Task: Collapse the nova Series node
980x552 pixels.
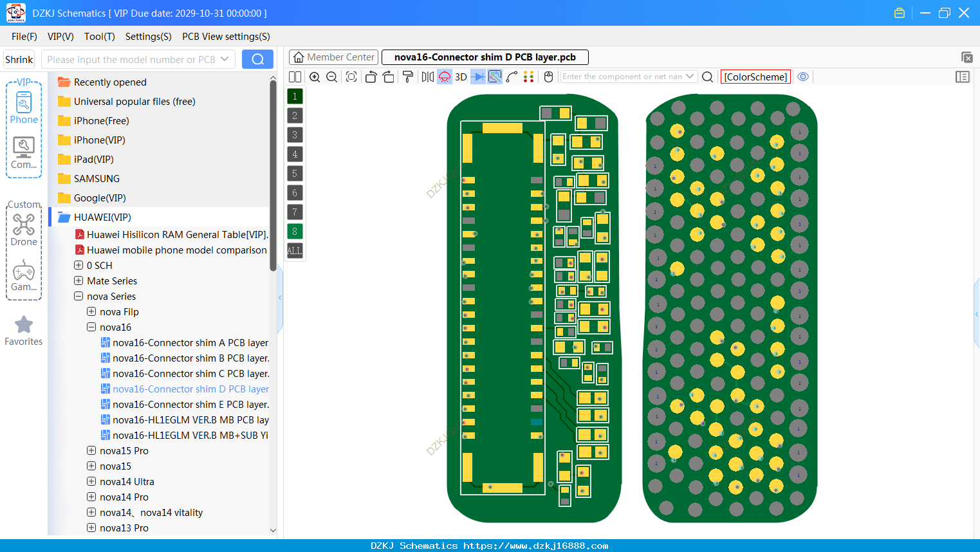Action: pyautogui.click(x=79, y=296)
